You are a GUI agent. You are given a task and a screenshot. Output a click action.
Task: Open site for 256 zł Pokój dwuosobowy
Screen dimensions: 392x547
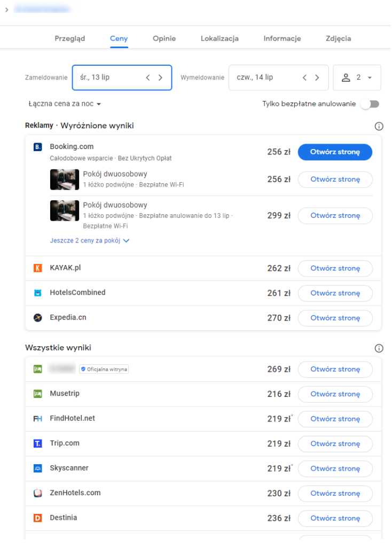coord(335,179)
